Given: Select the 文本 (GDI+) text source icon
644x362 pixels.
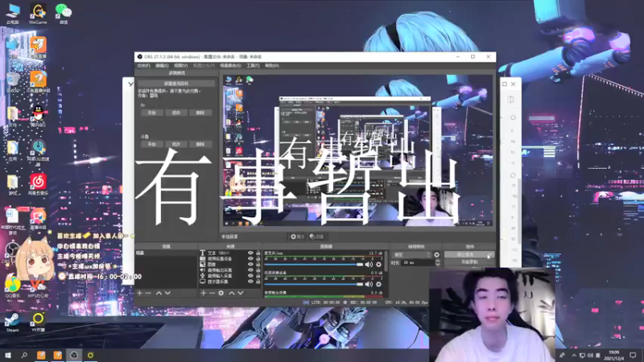Looking at the screenshot, I should tap(203, 253).
